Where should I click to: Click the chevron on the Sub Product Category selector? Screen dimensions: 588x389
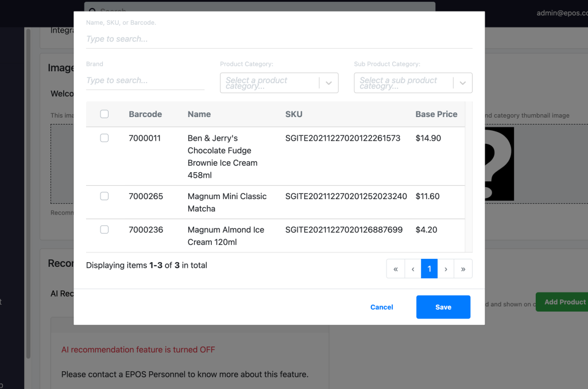[x=463, y=83]
